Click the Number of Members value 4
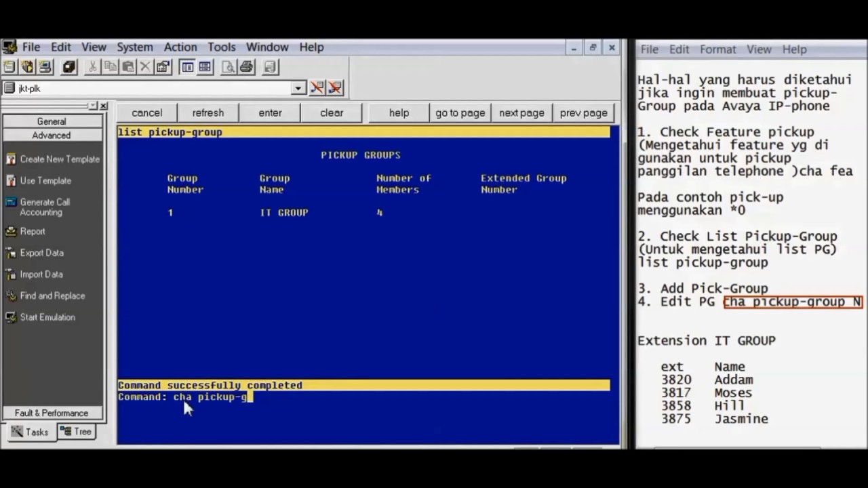This screenshot has height=488, width=868. pyautogui.click(x=380, y=213)
